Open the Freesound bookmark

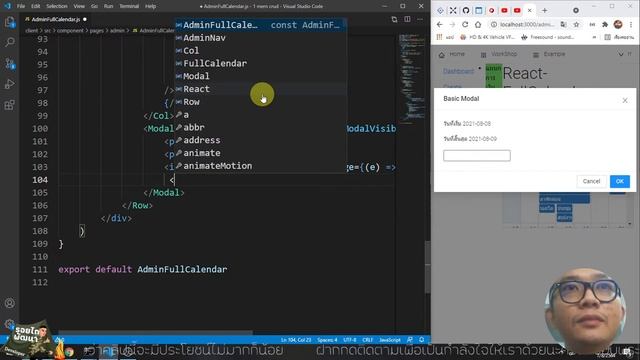[548, 37]
